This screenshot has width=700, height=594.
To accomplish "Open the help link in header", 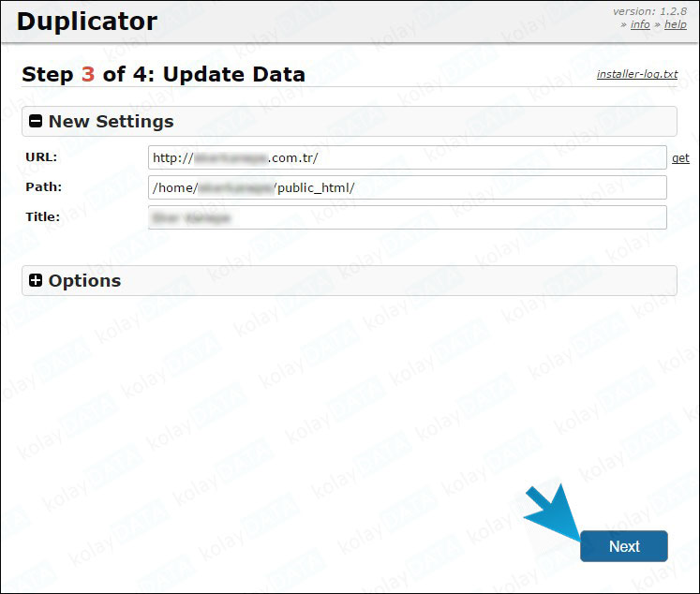I will 676,24.
